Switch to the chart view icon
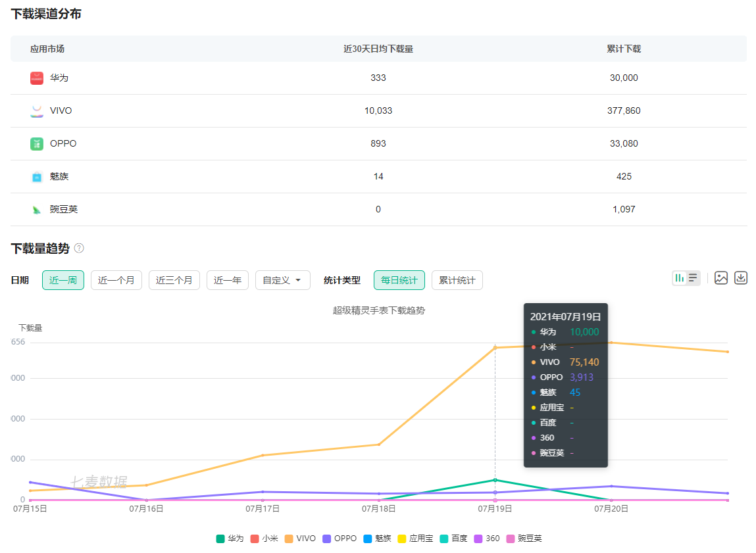 680,278
